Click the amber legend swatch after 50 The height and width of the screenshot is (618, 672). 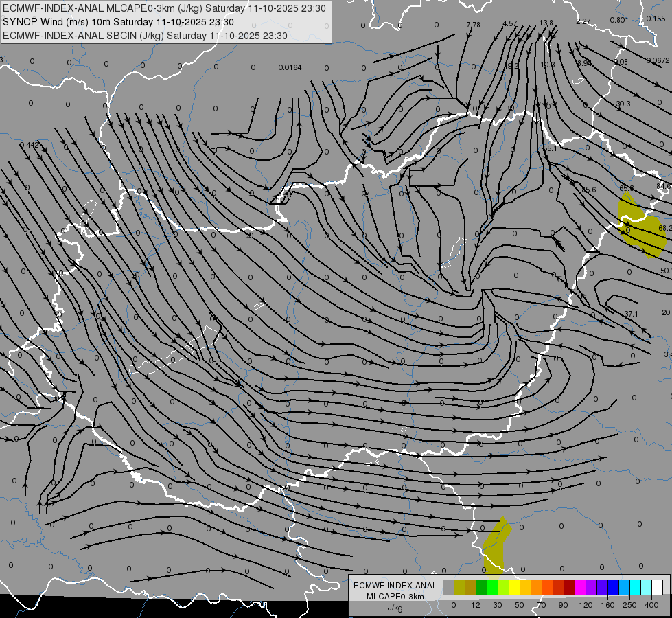pos(525,588)
